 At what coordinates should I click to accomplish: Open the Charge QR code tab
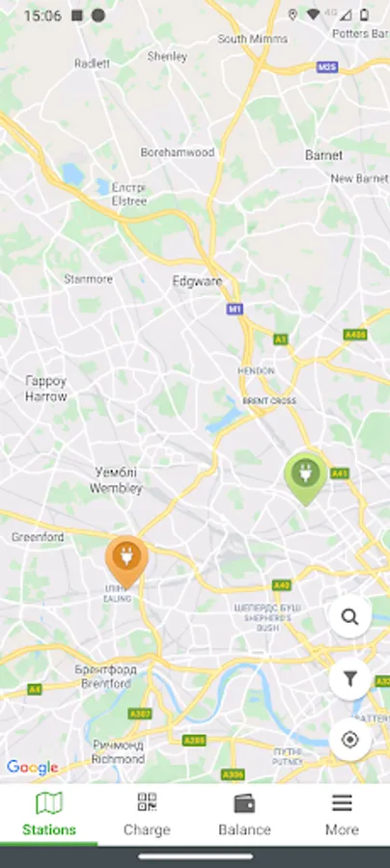(147, 814)
